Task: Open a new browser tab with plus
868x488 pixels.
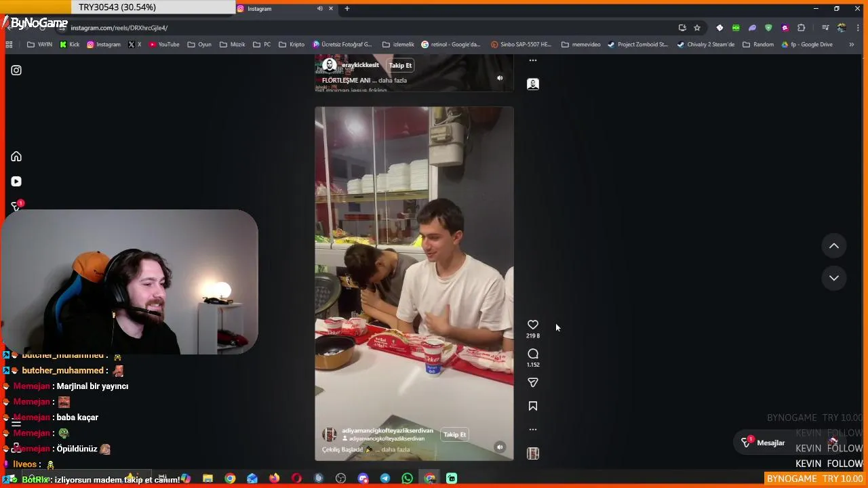Action: (x=347, y=8)
